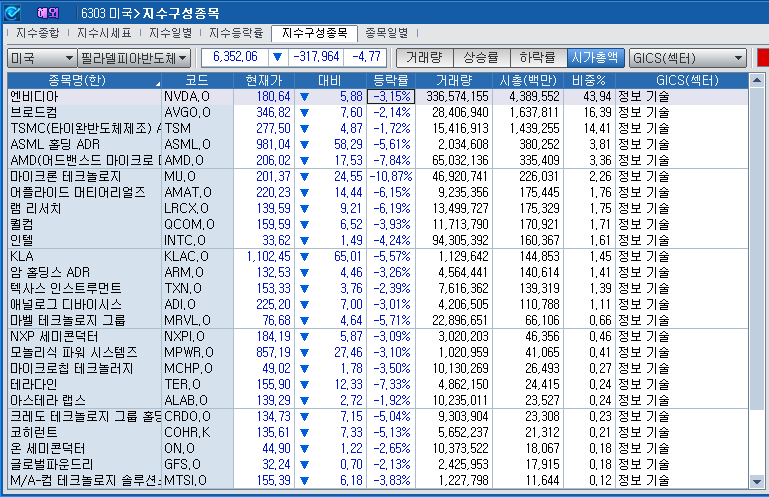Select 암 홀딩스 ADR row name
769x497 pixels.
click(50, 272)
